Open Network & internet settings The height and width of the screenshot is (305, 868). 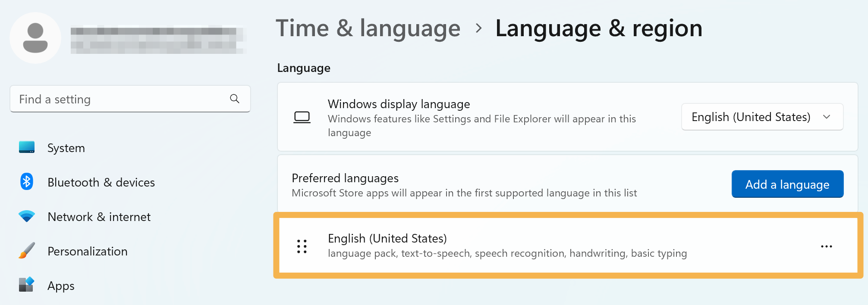click(x=99, y=217)
